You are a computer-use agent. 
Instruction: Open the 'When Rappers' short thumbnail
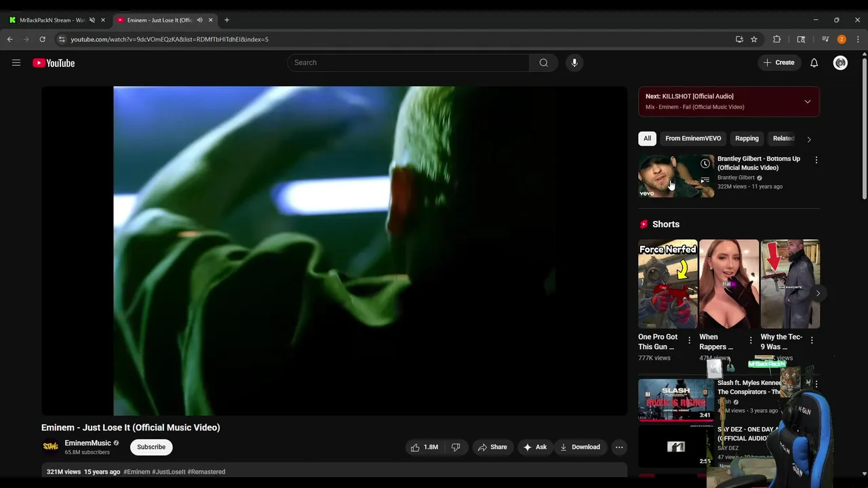tap(729, 284)
